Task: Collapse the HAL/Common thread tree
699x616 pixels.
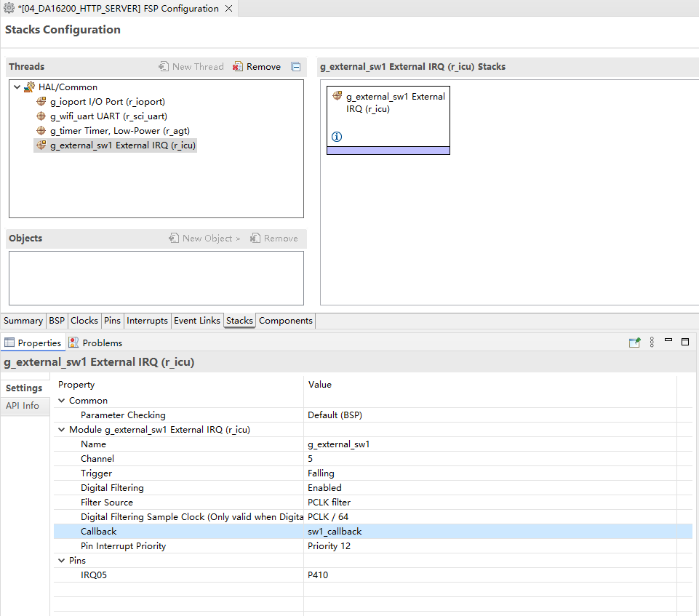Action: 17,87
